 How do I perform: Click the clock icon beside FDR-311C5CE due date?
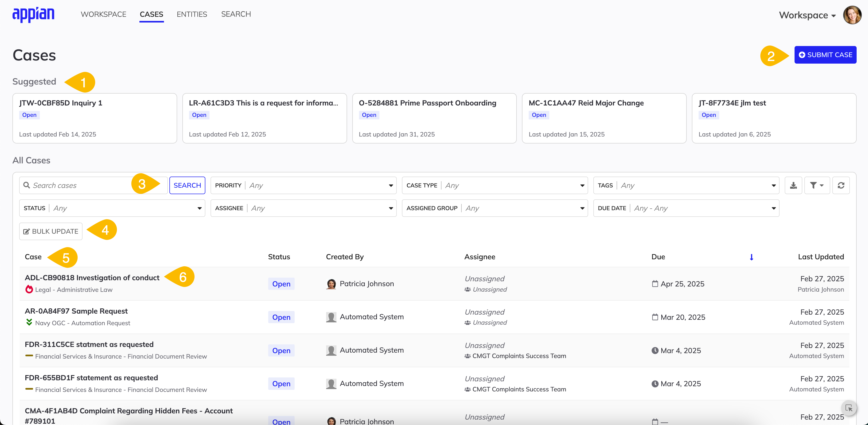(655, 350)
